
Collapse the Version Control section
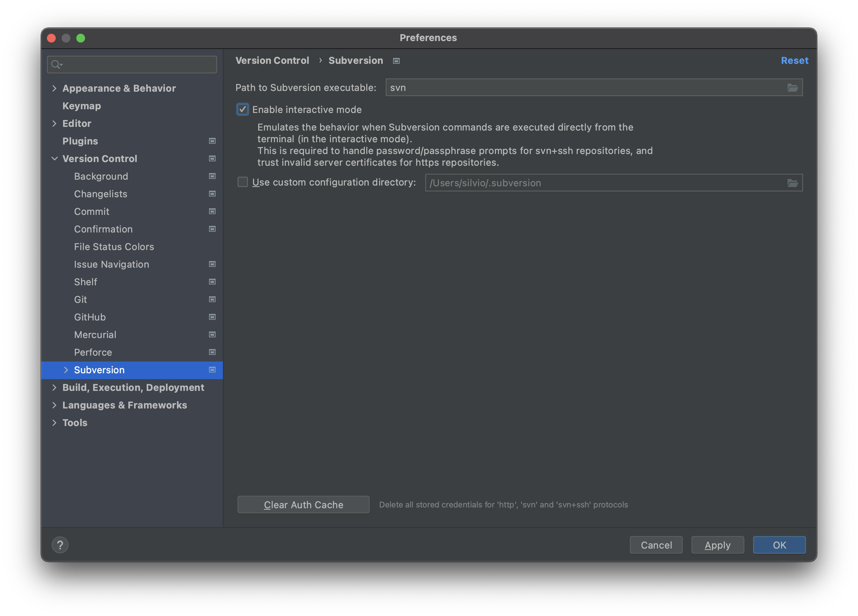pyautogui.click(x=55, y=159)
